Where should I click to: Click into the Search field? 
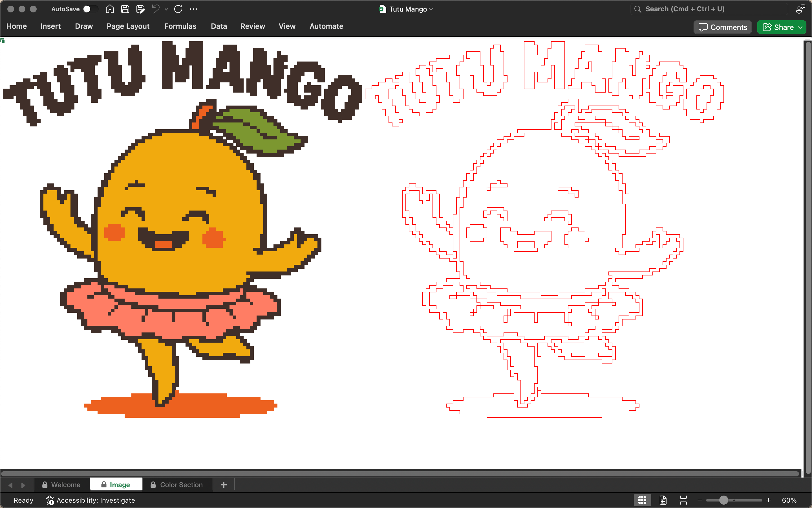(709, 9)
